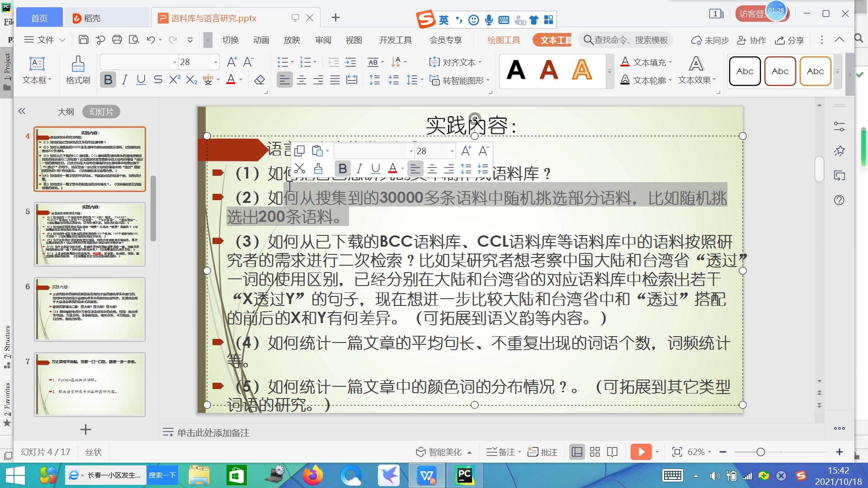Open the 切换 ribbon tab

231,40
